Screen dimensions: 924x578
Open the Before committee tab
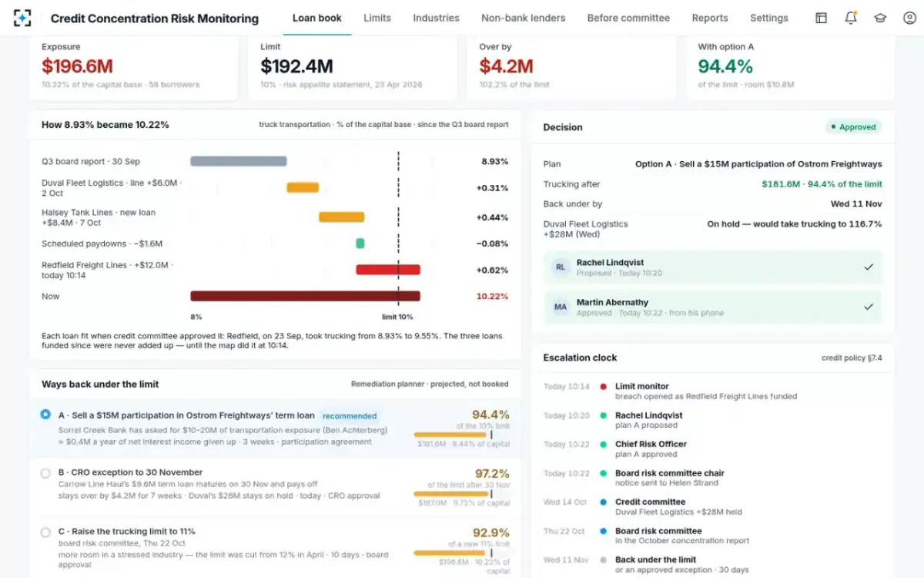[x=628, y=18]
